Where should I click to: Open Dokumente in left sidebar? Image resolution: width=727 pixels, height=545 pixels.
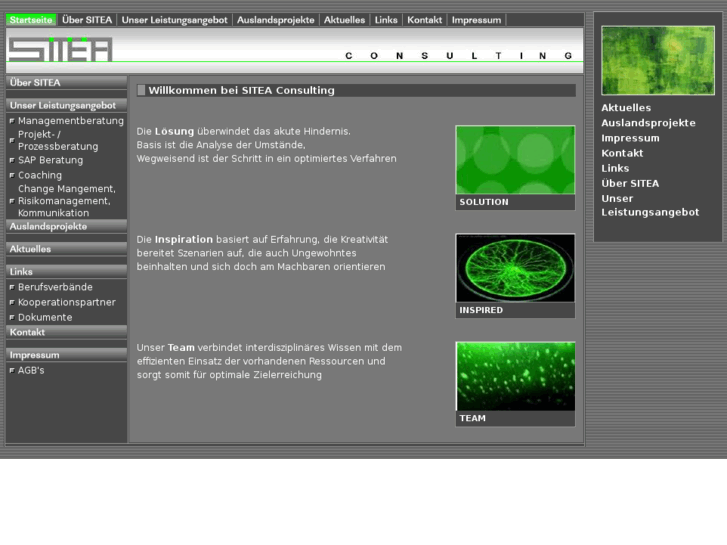45,317
